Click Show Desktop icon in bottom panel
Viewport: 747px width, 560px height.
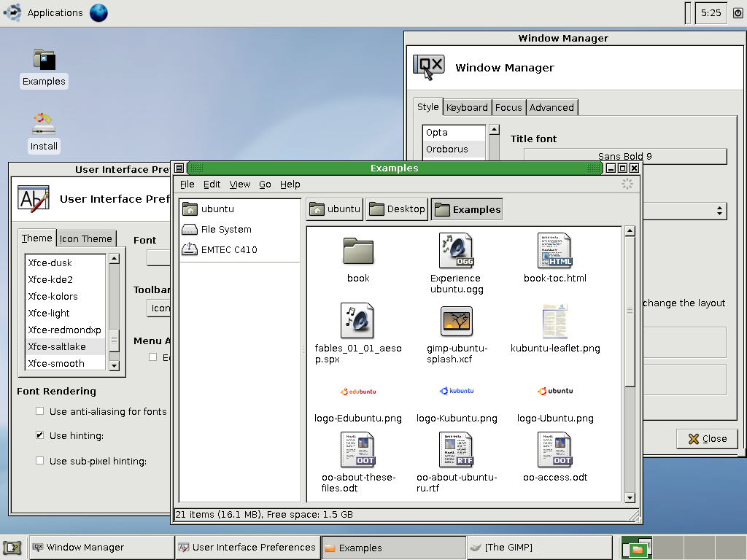(12, 548)
